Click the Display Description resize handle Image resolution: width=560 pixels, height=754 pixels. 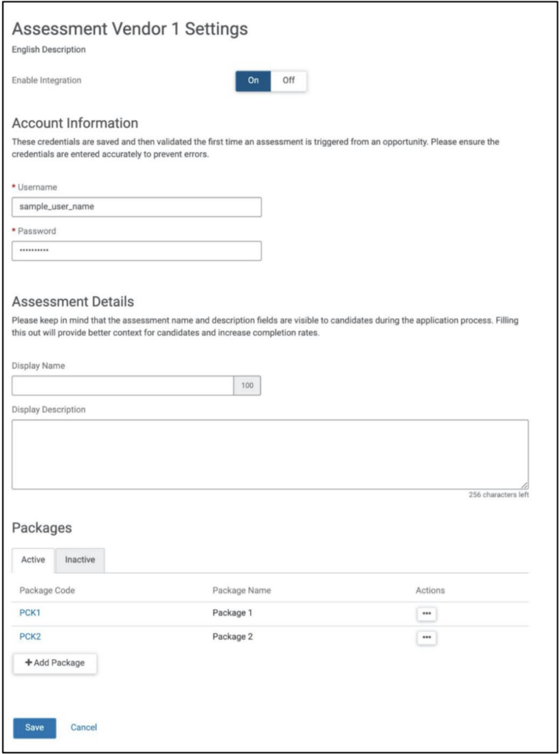tap(525, 486)
